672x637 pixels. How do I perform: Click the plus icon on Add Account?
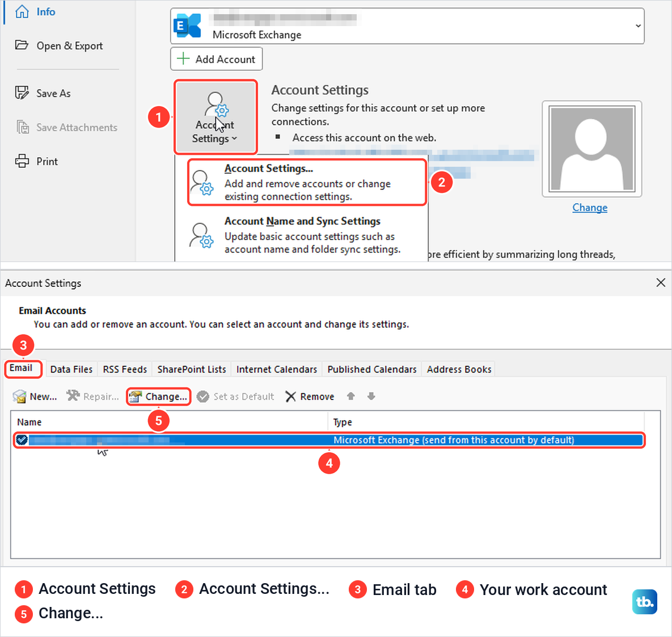pos(183,58)
